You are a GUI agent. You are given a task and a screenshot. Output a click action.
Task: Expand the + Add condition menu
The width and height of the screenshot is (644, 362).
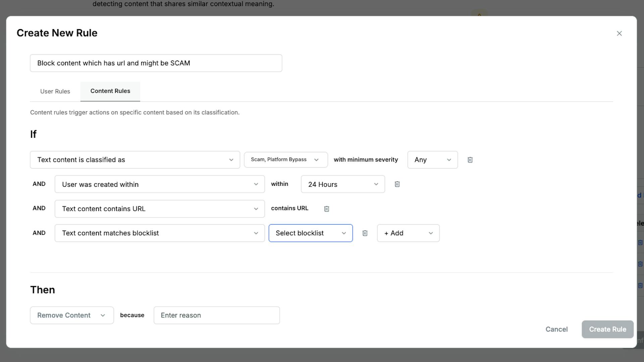(x=408, y=233)
